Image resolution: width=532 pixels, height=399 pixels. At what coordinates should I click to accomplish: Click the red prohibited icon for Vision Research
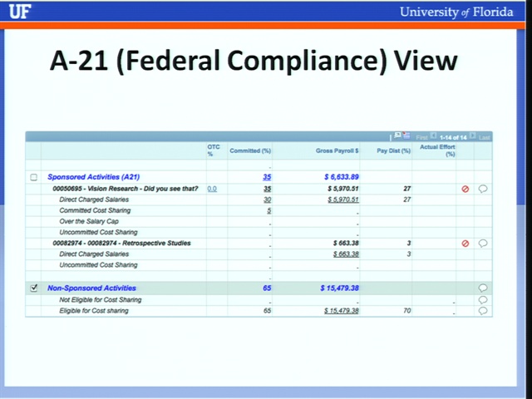tap(465, 189)
